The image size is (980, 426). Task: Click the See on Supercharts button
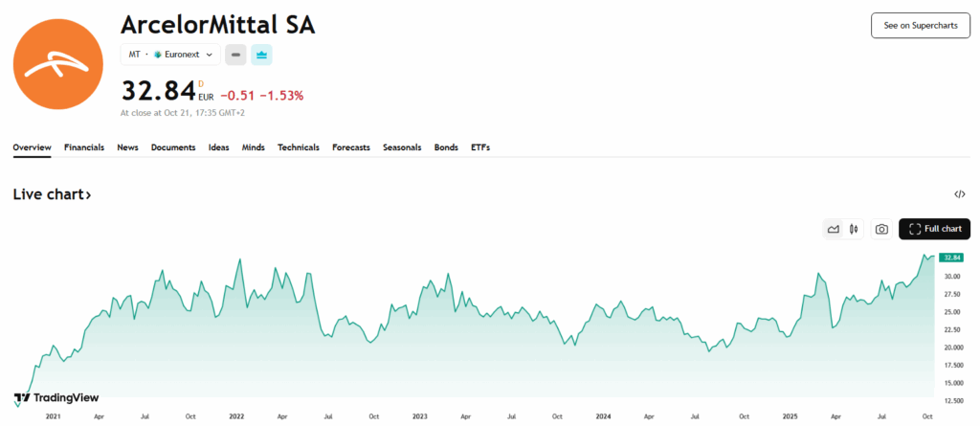tap(920, 26)
